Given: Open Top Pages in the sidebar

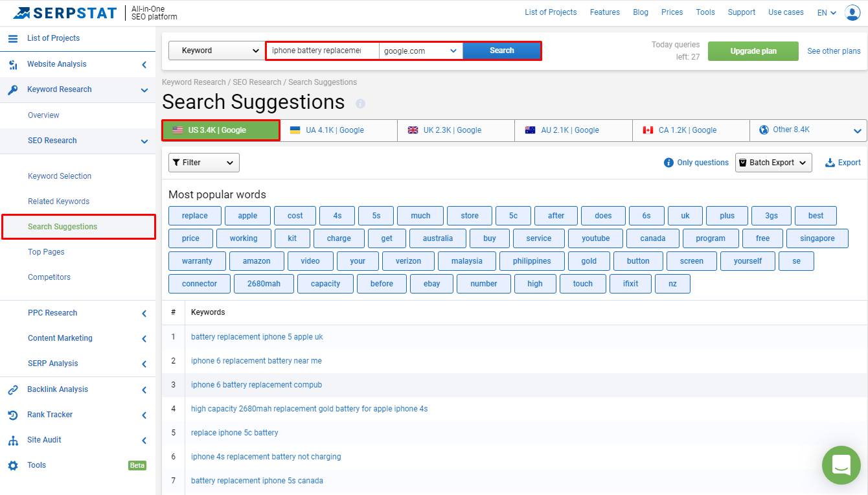Looking at the screenshot, I should pos(46,252).
